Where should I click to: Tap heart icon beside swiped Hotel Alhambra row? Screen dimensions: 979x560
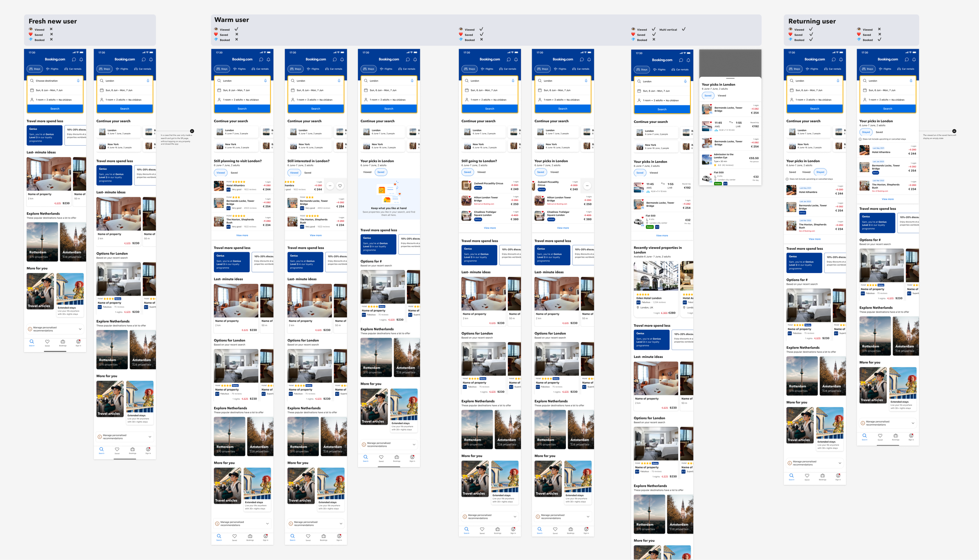[x=340, y=186]
